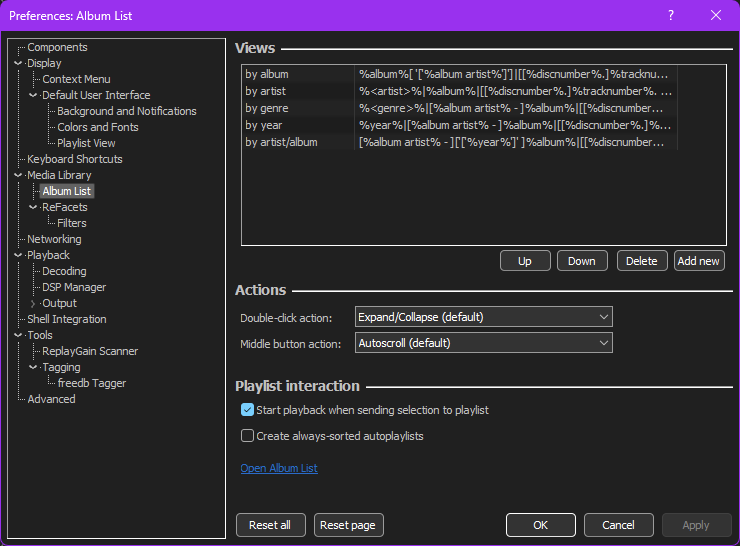Viewport: 740px width, 546px height.
Task: Select the 'by artist' view row
Action: coord(461,91)
